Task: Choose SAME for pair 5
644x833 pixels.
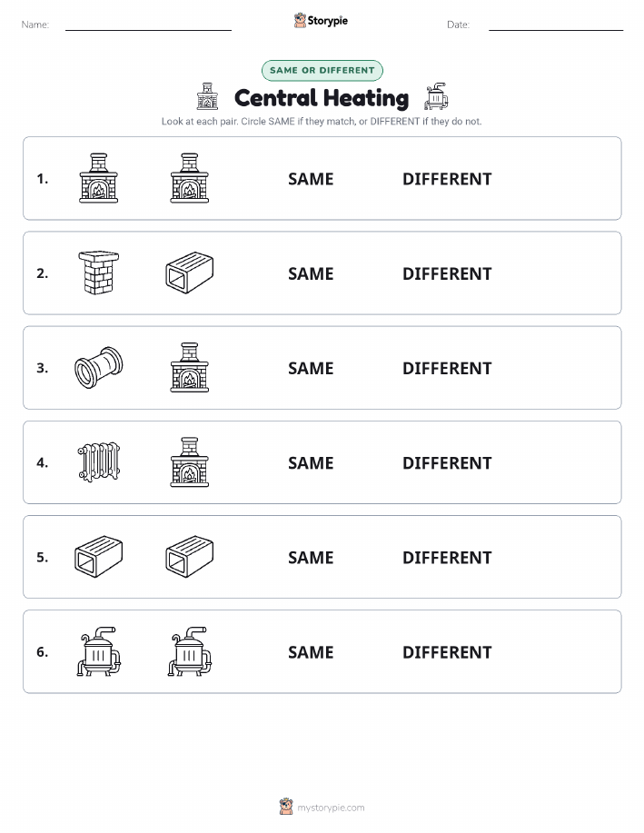Action: (311, 557)
